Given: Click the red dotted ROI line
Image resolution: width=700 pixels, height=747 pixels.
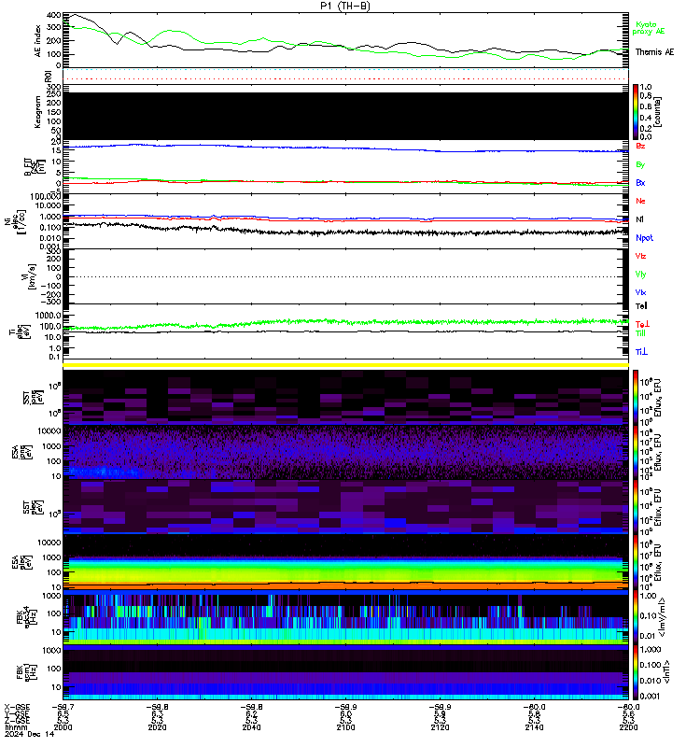Looking at the screenshot, I should point(345,78).
